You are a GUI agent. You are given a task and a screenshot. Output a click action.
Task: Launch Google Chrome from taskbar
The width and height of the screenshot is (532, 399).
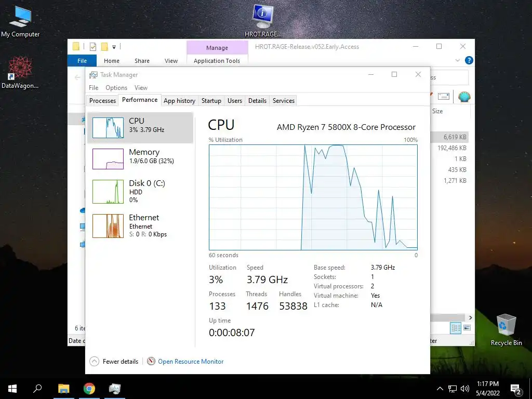[89, 389]
